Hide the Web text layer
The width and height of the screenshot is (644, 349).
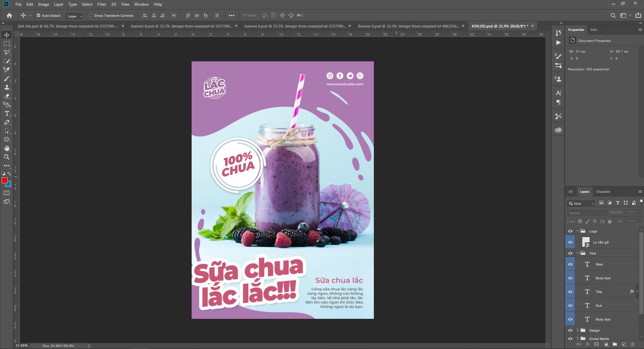pos(570,264)
